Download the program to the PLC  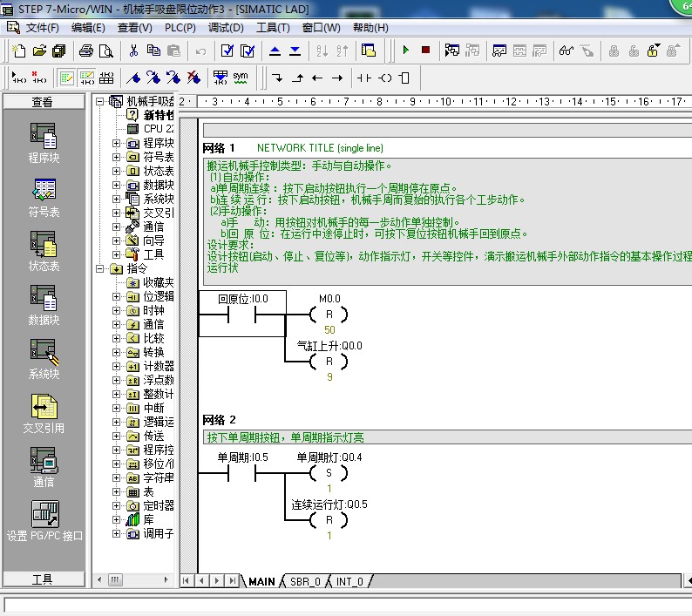295,51
